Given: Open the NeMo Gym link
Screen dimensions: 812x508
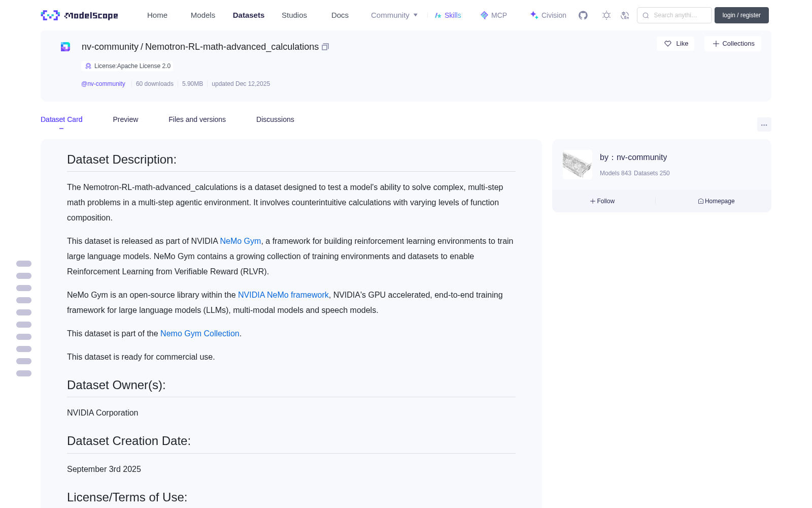Looking at the screenshot, I should tap(241, 241).
